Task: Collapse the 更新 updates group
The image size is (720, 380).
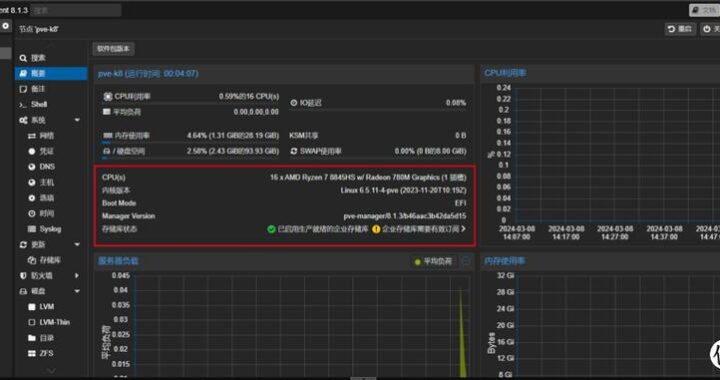Action: click(77, 245)
